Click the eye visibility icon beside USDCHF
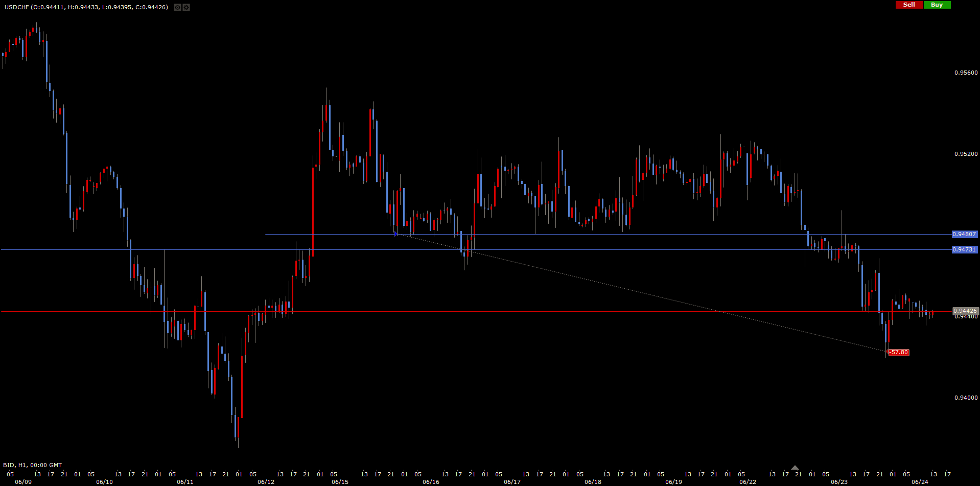980x486 pixels. click(x=177, y=8)
